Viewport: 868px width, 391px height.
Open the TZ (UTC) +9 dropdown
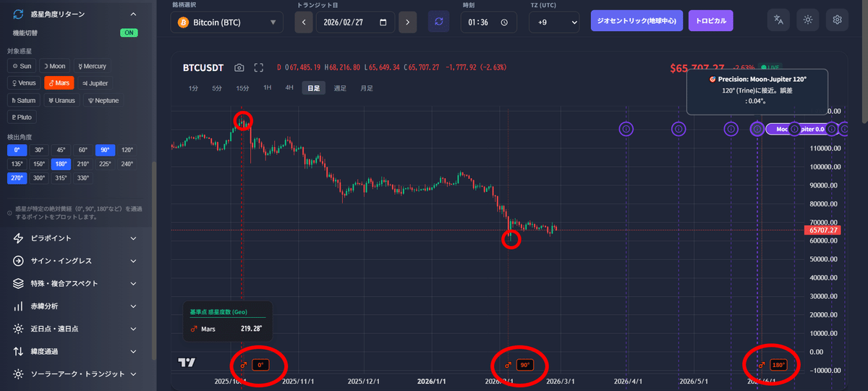click(555, 22)
